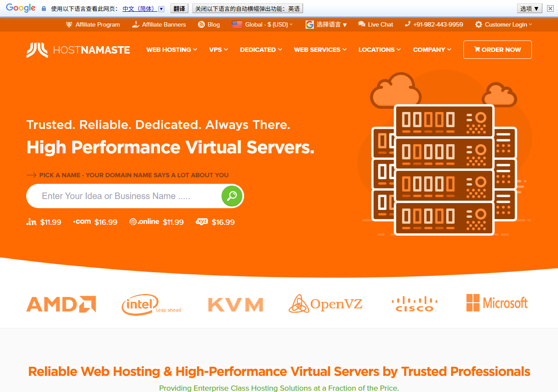This screenshot has height=392, width=558.
Task: Open the Global - $ (USD) currency dropdown
Action: (262, 24)
